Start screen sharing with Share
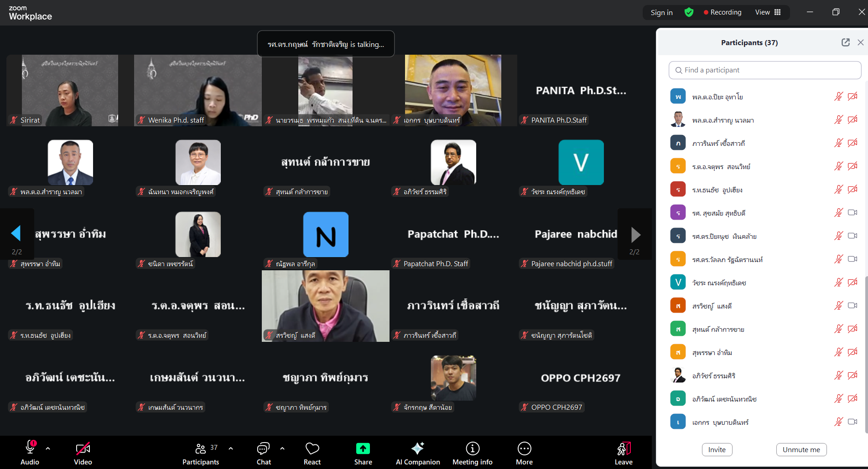The width and height of the screenshot is (868, 469). tap(363, 453)
